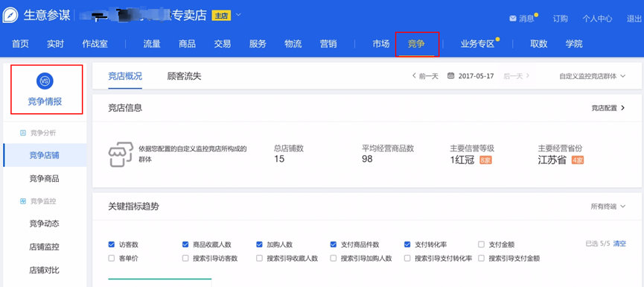644x287 pixels.
Task: Uncheck the 支付商品件数 checkbox
Action: [333, 245]
